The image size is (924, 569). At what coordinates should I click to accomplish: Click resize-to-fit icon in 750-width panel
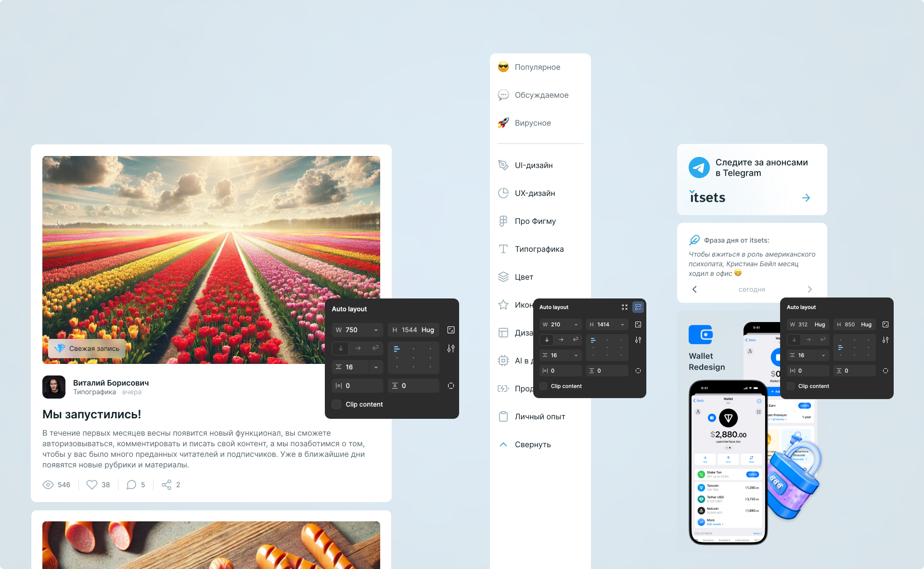pos(451,330)
